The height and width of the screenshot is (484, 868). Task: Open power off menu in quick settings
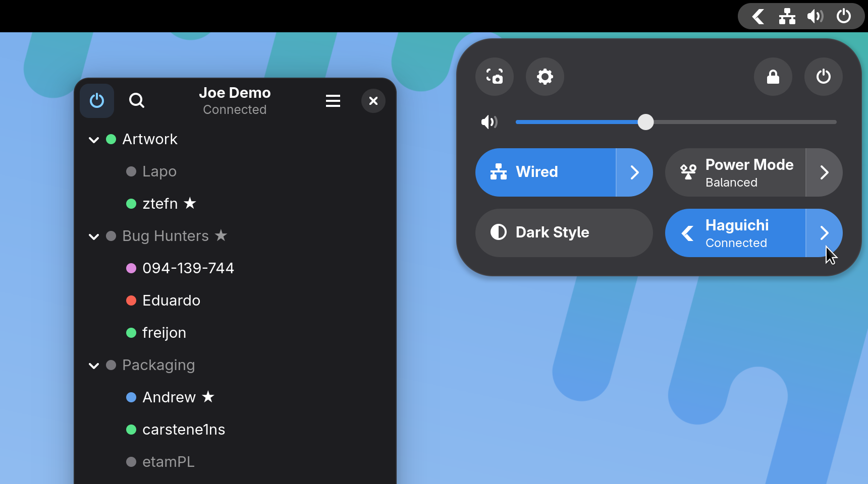824,77
